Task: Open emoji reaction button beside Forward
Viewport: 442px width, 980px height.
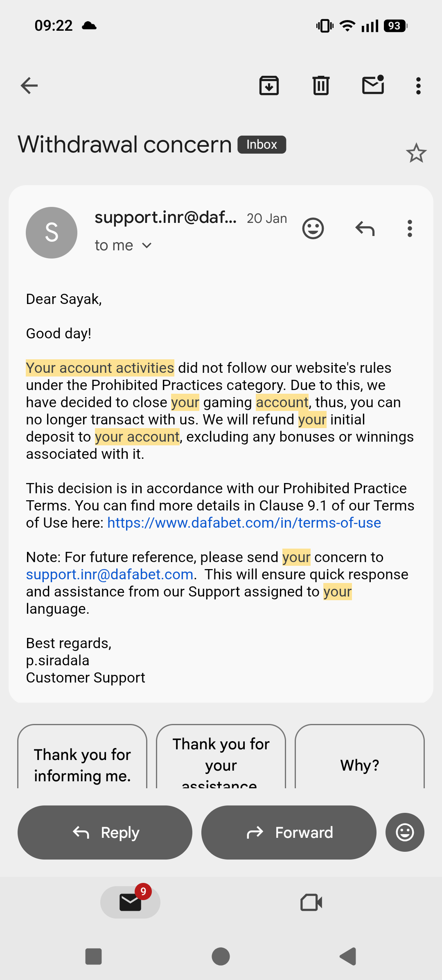Action: 405,833
